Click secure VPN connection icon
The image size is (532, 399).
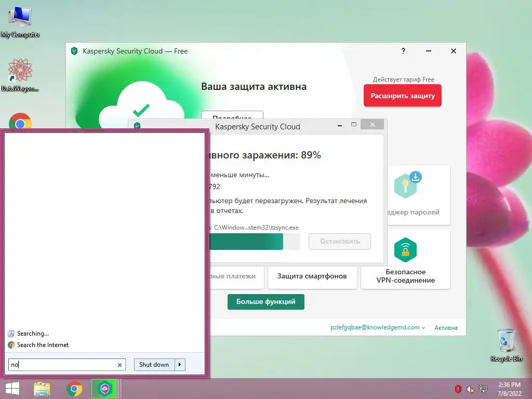[x=405, y=250]
